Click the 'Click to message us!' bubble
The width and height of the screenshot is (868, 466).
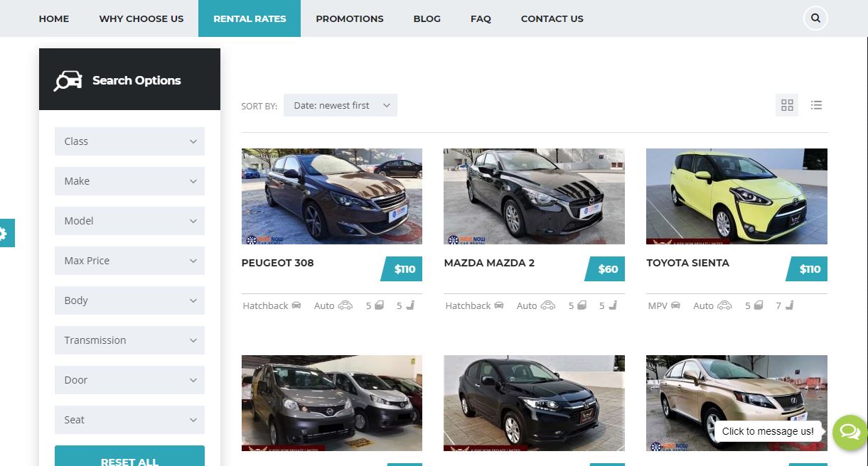(x=768, y=431)
